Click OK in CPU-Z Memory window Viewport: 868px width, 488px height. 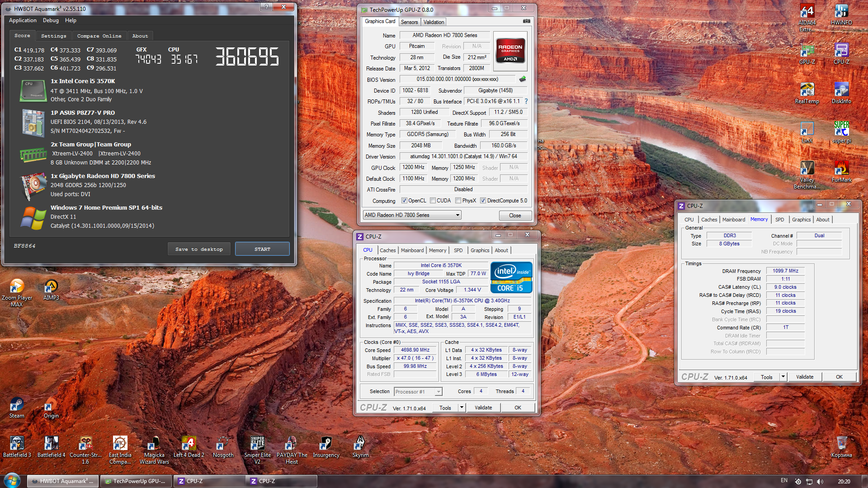click(x=839, y=377)
